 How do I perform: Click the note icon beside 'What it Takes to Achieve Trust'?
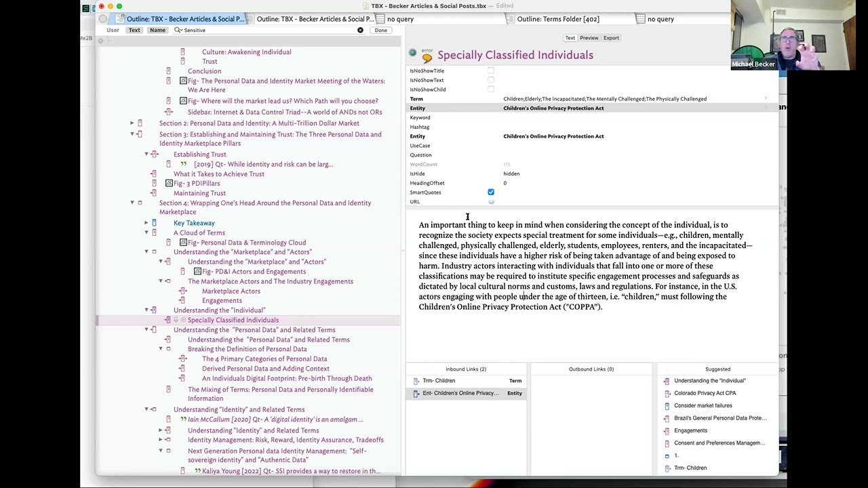[154, 174]
